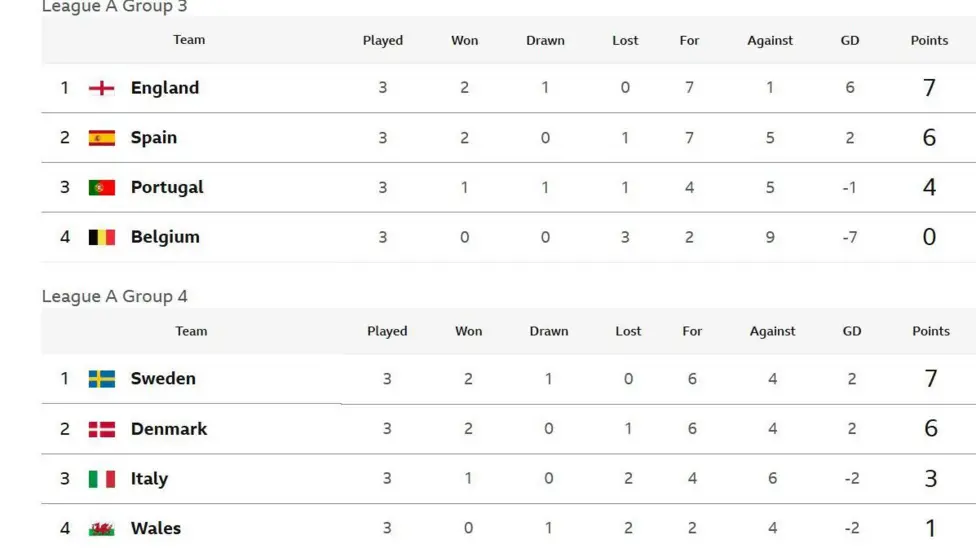The width and height of the screenshot is (976, 548).
Task: Click the Spain flag icon
Action: 101,138
